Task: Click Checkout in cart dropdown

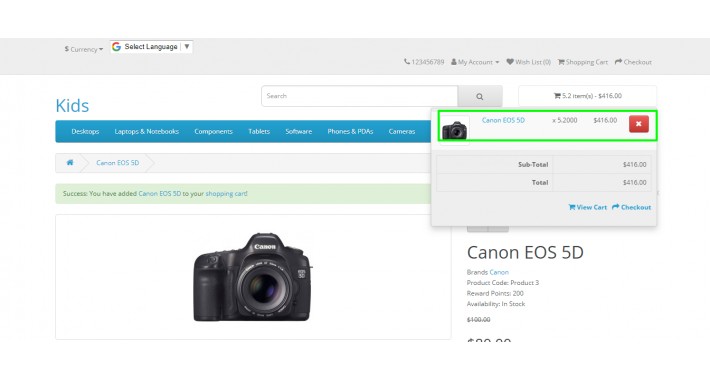Action: pyautogui.click(x=631, y=207)
